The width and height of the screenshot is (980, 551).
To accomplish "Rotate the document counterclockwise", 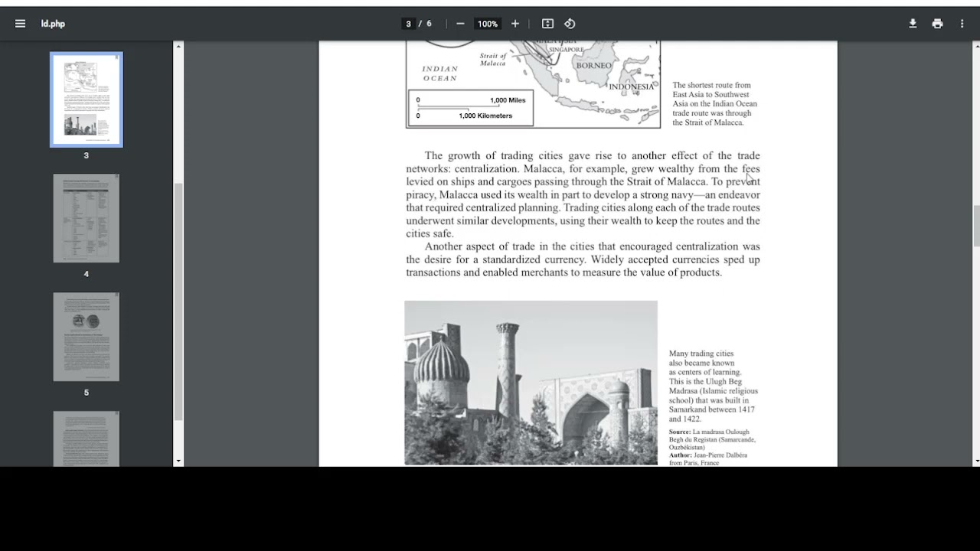I will click(570, 24).
